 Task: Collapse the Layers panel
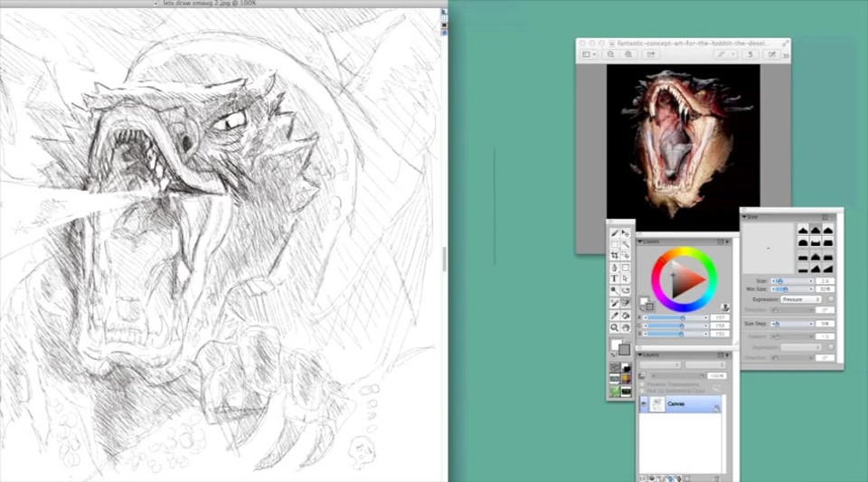(640, 354)
